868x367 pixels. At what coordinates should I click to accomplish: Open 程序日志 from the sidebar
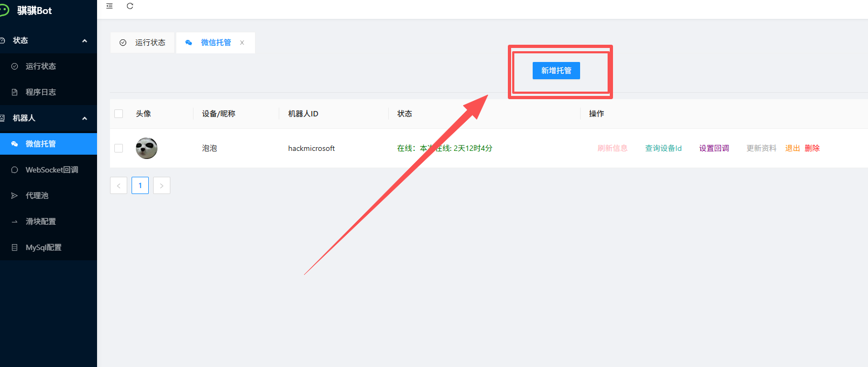point(41,92)
